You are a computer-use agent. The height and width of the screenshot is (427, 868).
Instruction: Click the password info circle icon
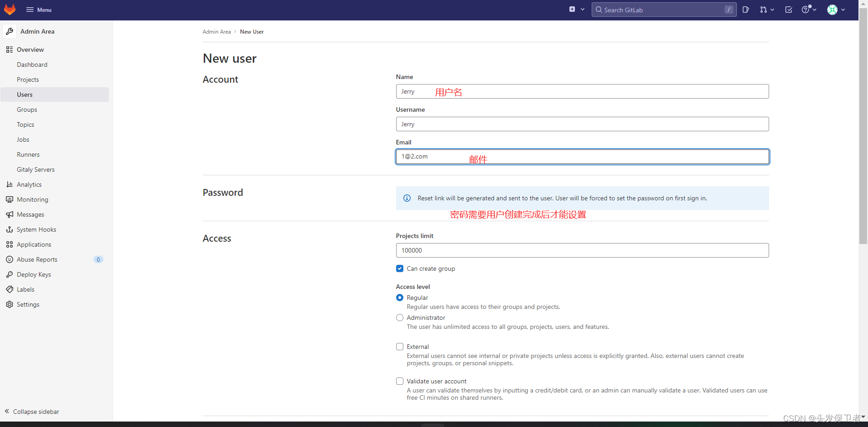coord(407,198)
